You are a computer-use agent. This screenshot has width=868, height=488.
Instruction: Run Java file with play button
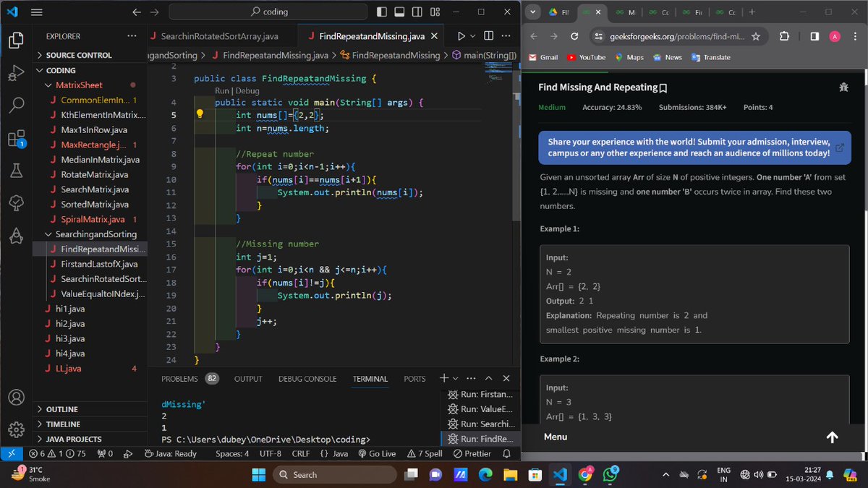461,35
